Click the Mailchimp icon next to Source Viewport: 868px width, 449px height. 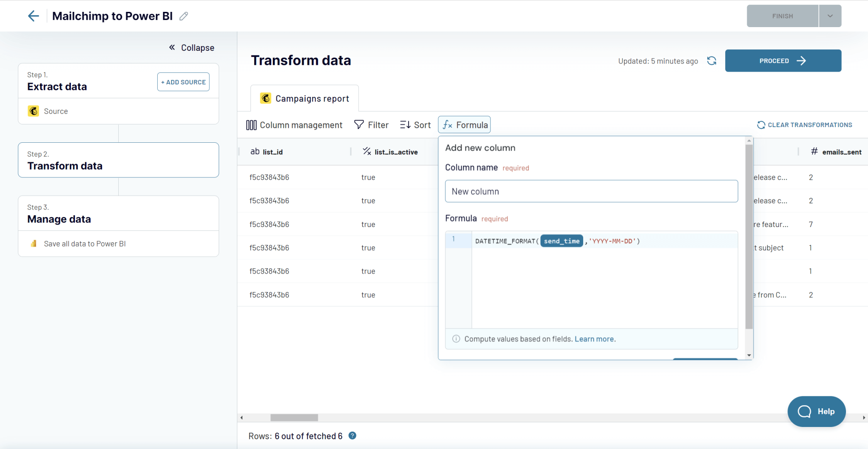tap(33, 111)
